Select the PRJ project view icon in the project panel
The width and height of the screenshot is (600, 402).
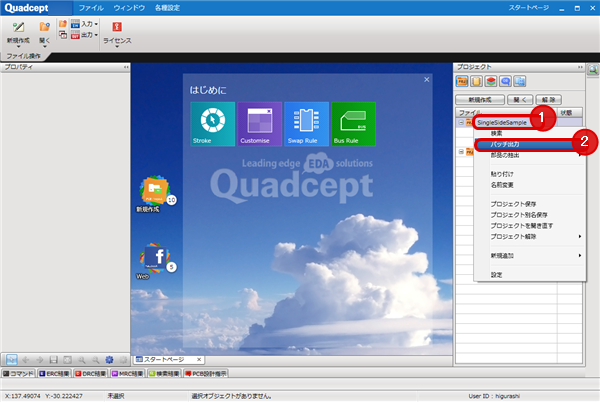(x=462, y=81)
